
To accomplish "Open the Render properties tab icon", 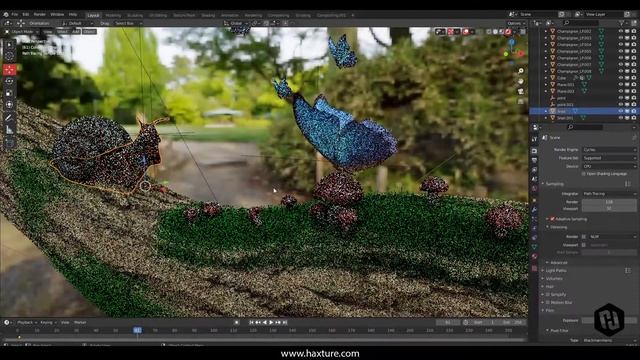I will coord(535,151).
